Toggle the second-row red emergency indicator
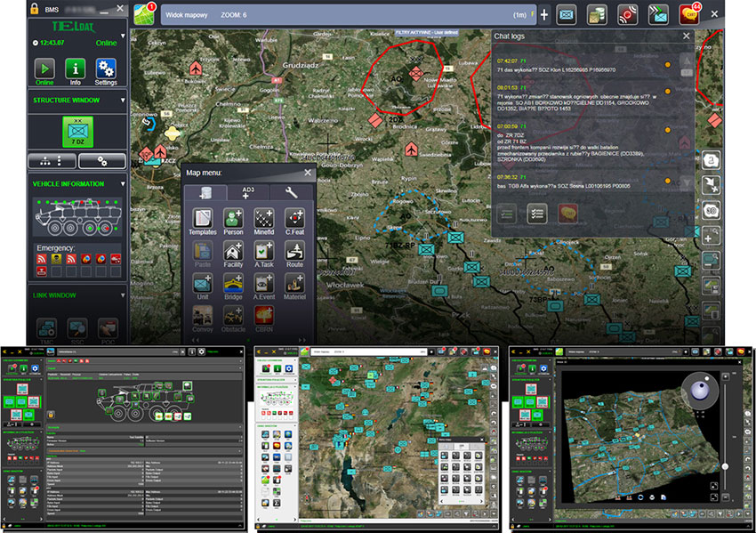Image resolution: width=756 pixels, height=533 pixels. tap(42, 271)
